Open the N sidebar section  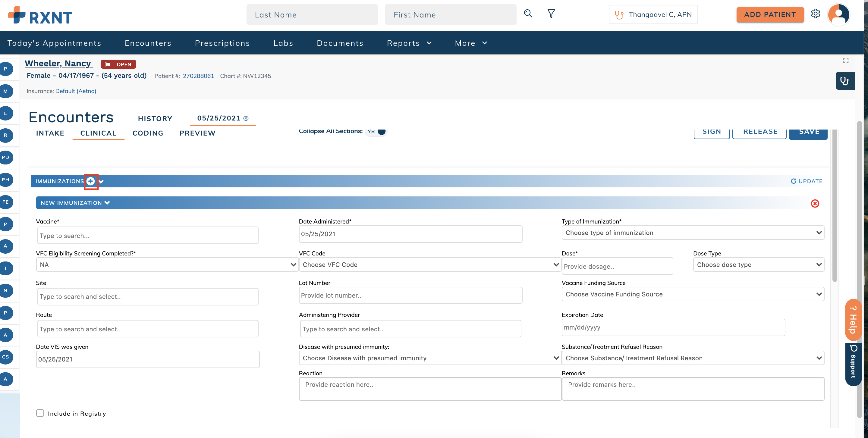point(6,290)
